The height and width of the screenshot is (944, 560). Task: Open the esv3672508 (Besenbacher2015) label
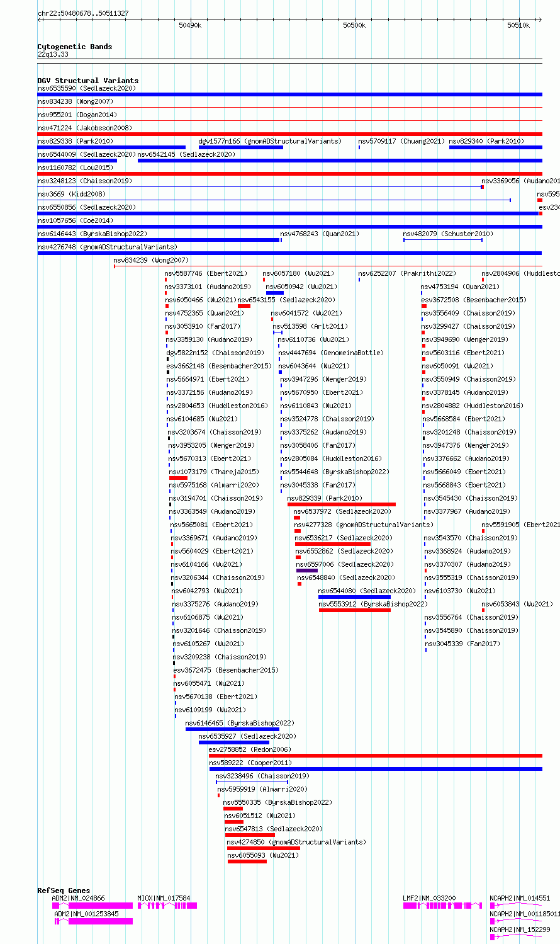point(474,300)
